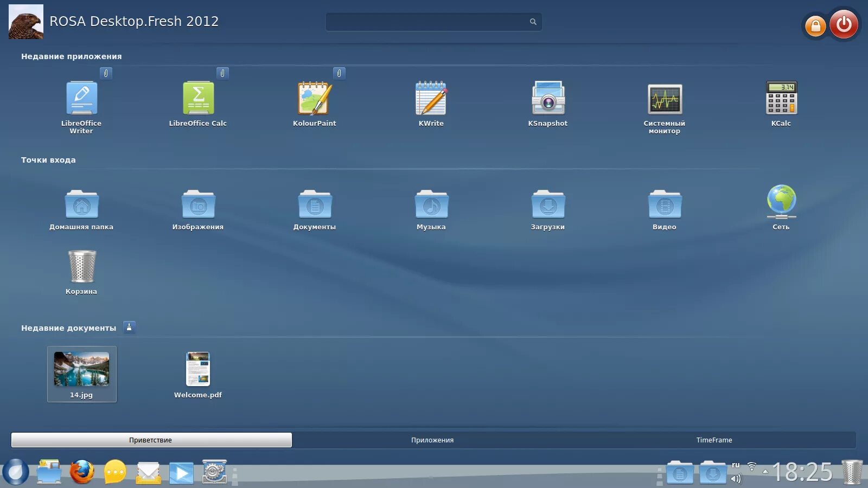Clear recent documents with the broom icon
Viewport: 868px width, 488px height.
(129, 328)
